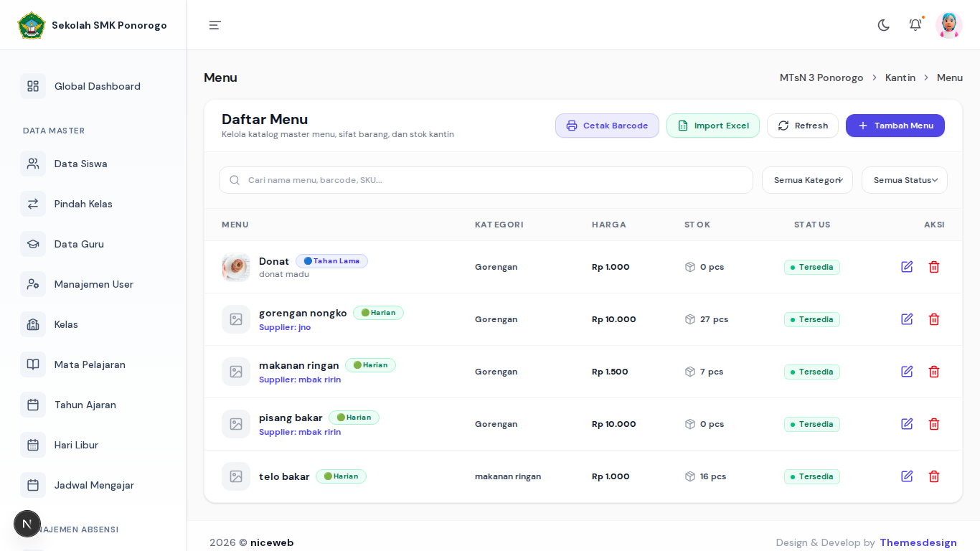980x551 pixels.
Task: Open the notifications bell icon
Action: (915, 25)
